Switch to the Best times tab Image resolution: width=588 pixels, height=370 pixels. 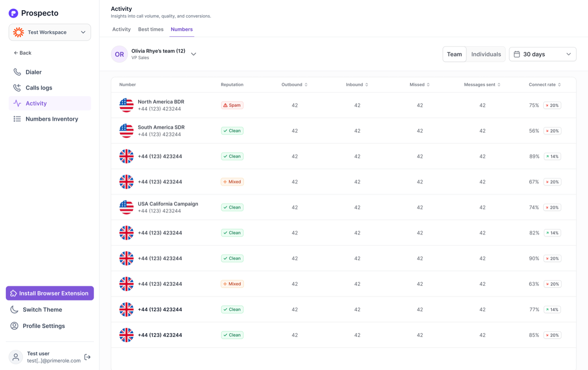coord(150,29)
